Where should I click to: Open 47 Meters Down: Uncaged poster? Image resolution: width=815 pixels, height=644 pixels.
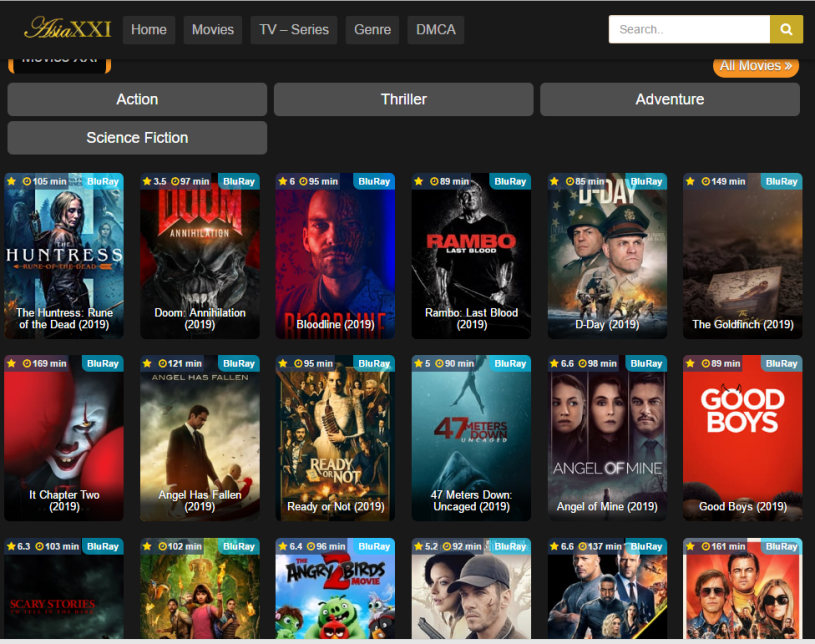pos(471,438)
